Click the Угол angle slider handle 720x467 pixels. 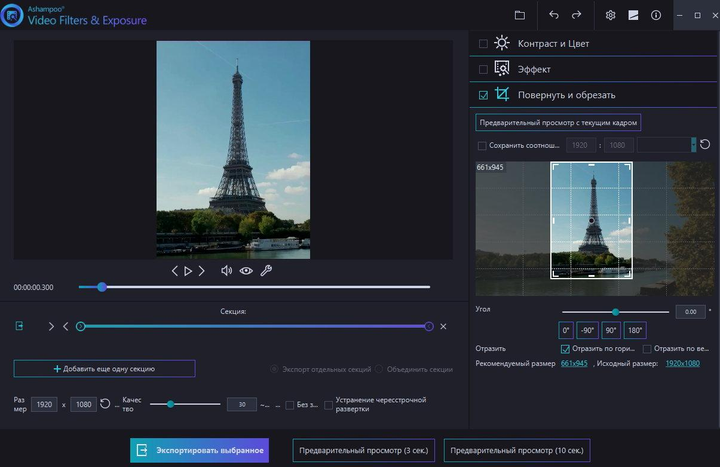(615, 312)
